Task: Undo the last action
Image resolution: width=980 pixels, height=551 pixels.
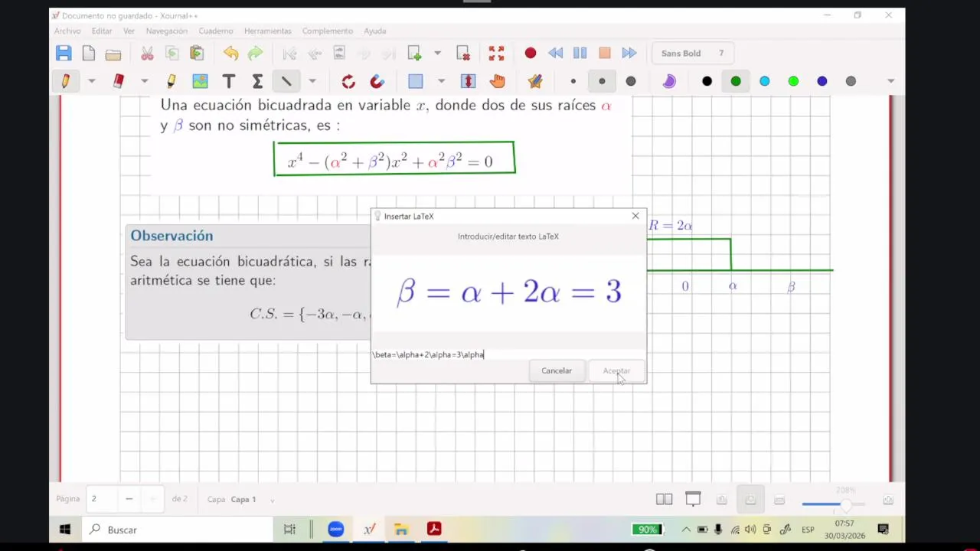Action: (x=230, y=53)
